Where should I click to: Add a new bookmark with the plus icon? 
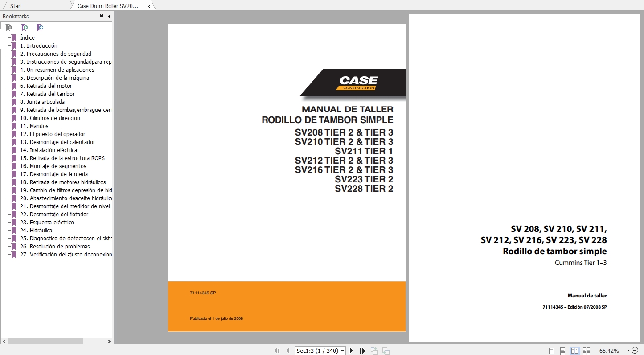pyautogui.click(x=25, y=28)
